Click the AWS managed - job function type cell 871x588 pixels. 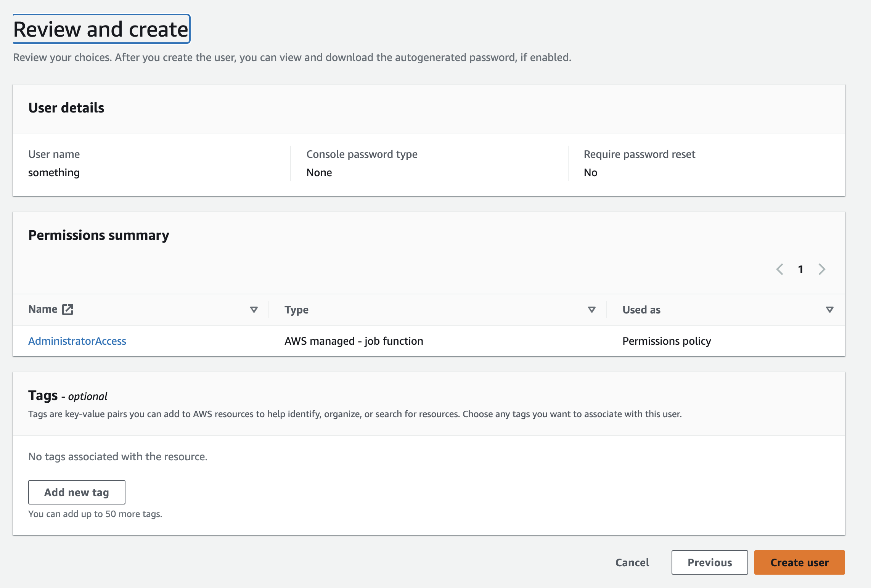pos(354,341)
